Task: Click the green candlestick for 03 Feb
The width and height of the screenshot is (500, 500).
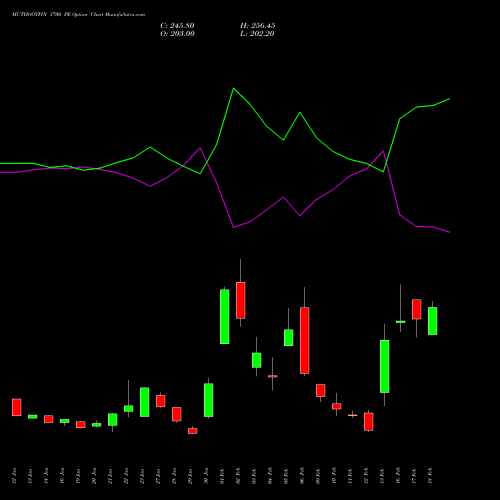Action: pos(257,360)
